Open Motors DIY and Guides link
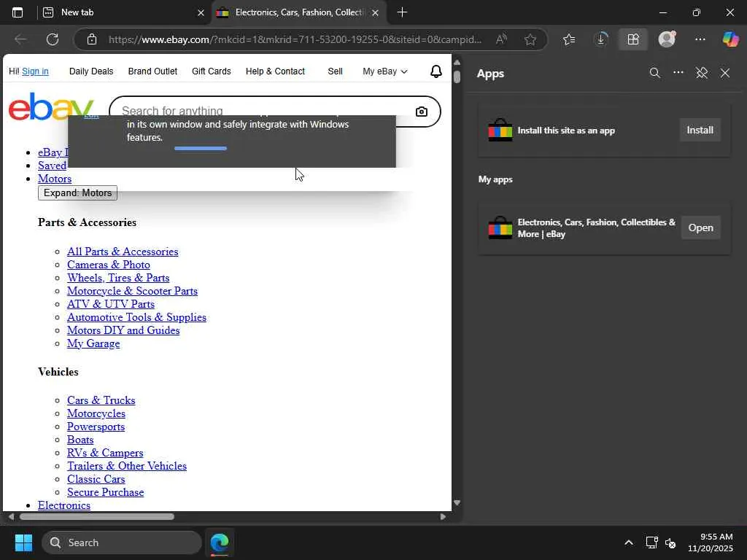This screenshot has height=560, width=747. click(123, 330)
